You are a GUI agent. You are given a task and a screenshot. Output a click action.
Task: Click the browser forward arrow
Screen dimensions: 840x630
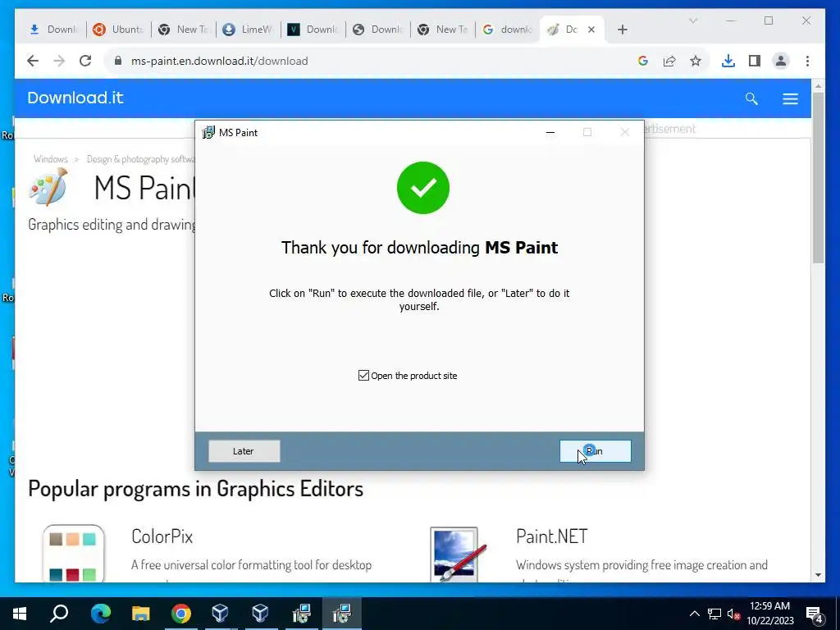(59, 61)
